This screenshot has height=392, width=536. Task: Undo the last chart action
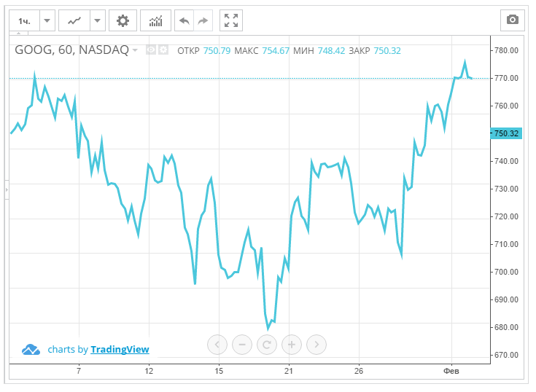tap(184, 20)
